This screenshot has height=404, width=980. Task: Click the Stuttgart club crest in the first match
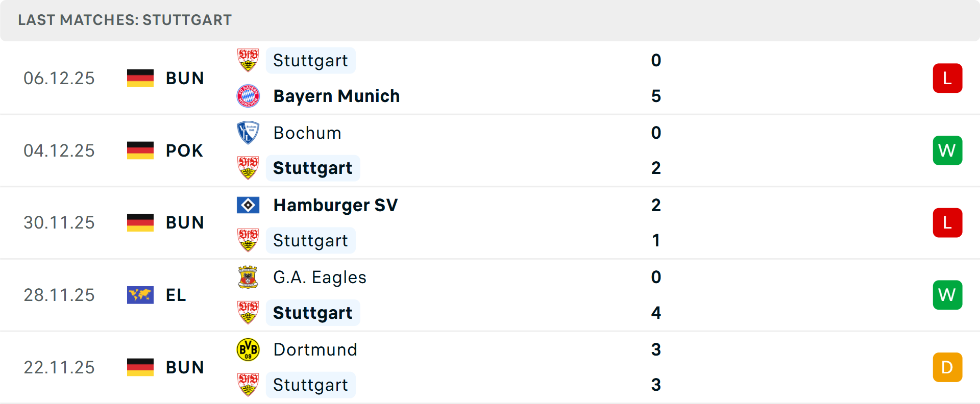coord(248,60)
